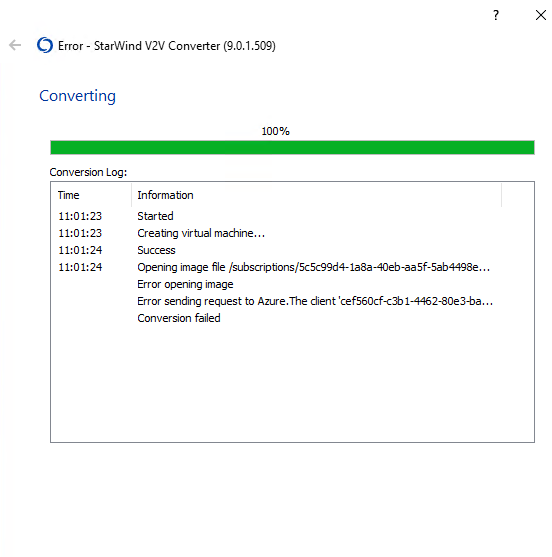Click the StarWind logo icon

45,45
